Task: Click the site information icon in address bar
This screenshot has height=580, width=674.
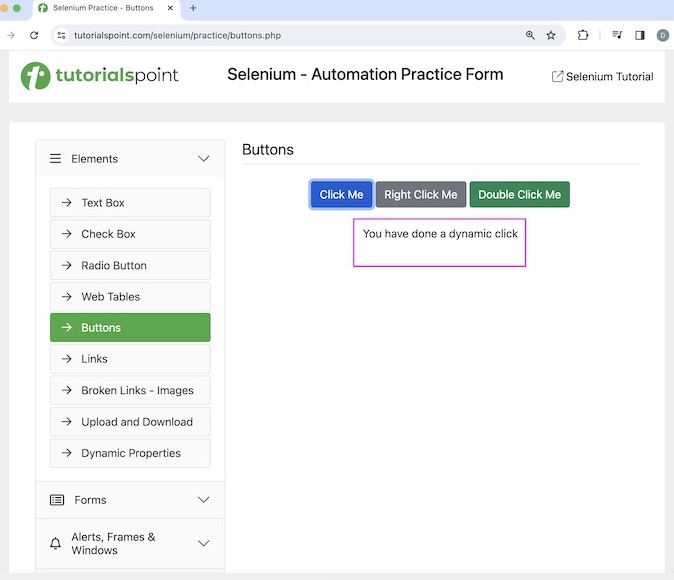Action: pos(62,35)
